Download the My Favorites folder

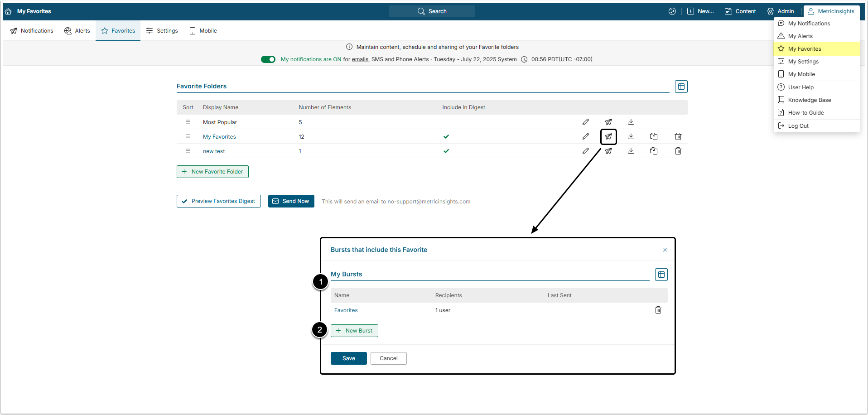(631, 136)
